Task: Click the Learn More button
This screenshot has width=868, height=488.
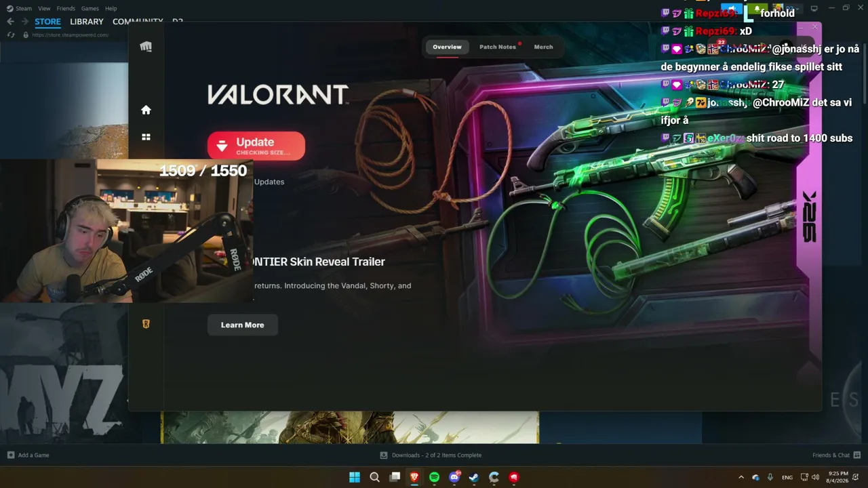Action: tap(243, 325)
